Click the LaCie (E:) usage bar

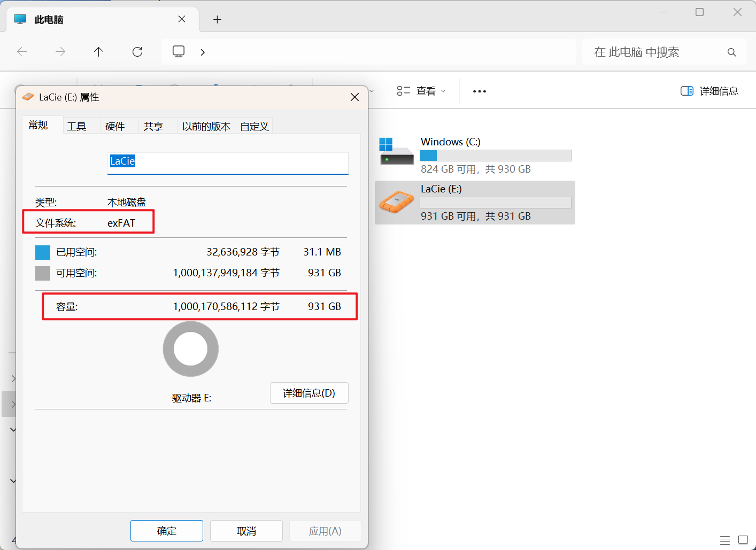pos(496,203)
